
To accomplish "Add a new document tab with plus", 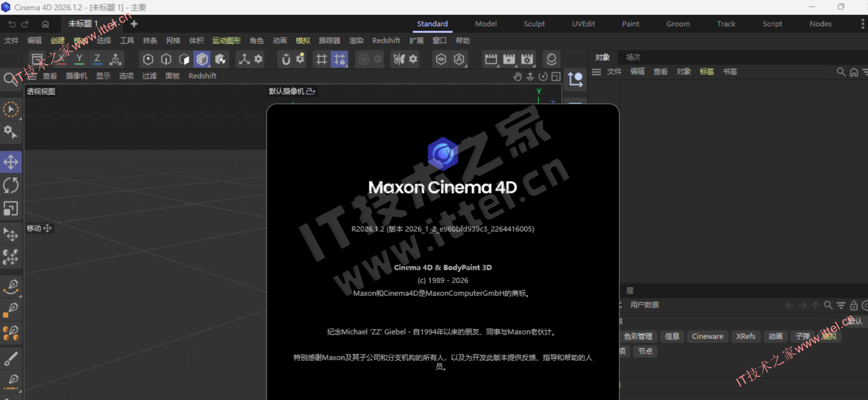I will (x=134, y=24).
